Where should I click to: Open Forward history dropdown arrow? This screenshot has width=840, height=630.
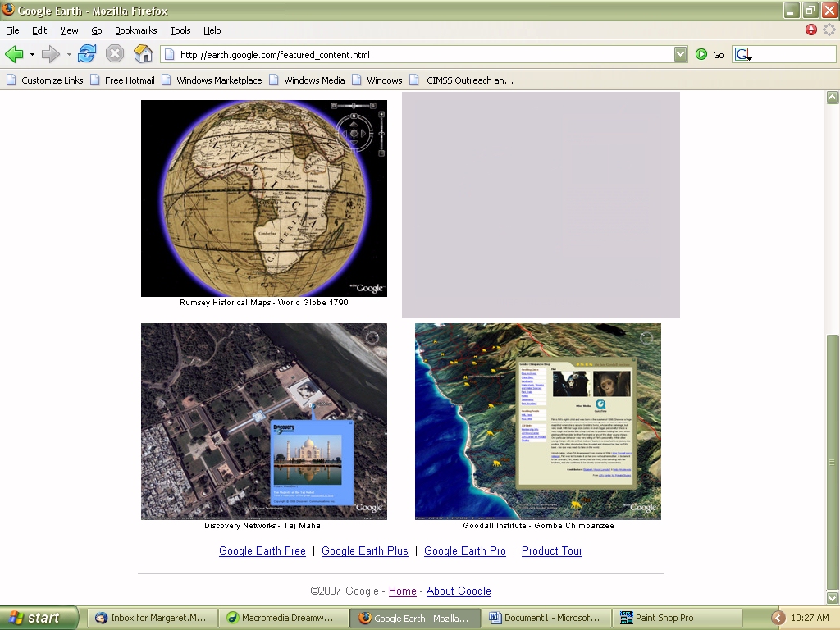[69, 55]
